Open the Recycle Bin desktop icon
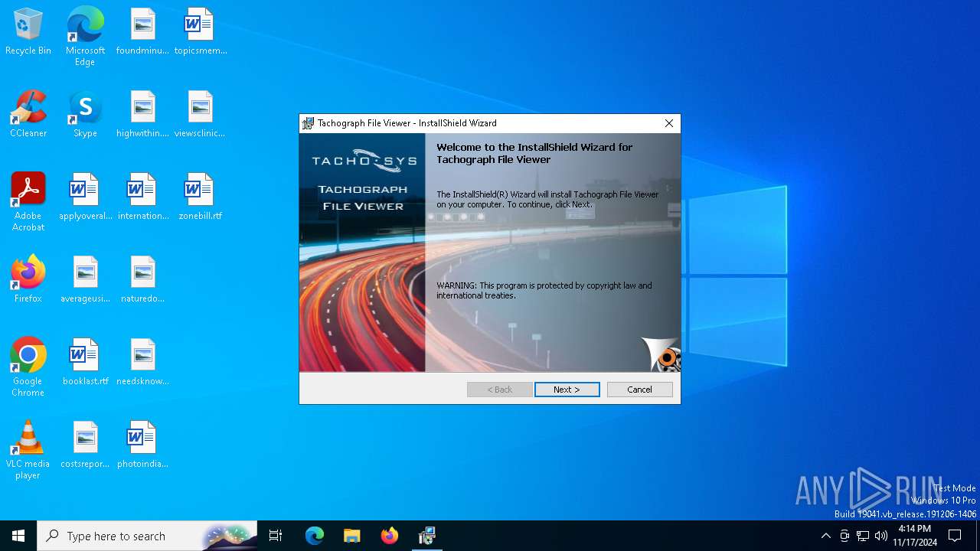980x551 pixels. point(28,32)
